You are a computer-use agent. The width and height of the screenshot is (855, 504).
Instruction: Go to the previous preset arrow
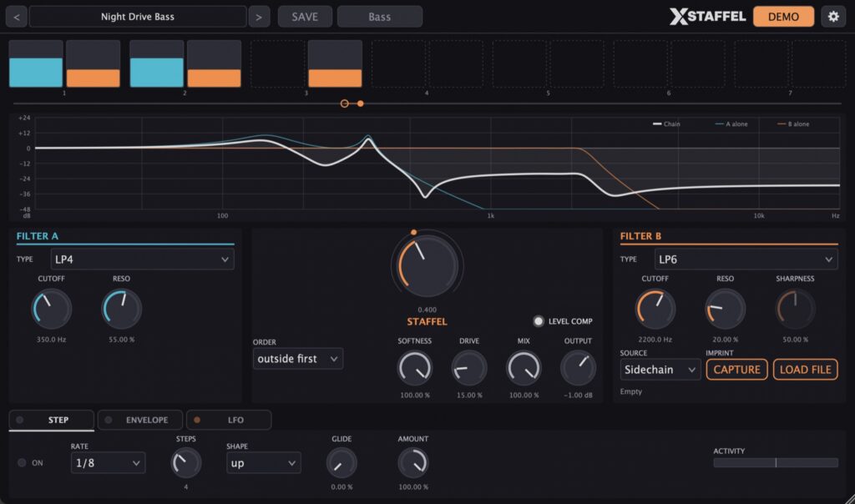pyautogui.click(x=17, y=17)
